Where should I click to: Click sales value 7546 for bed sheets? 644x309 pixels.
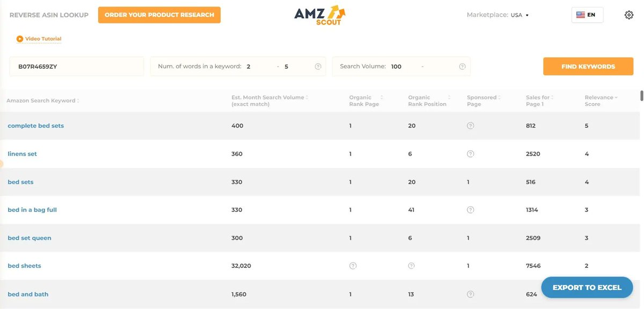coord(533,266)
